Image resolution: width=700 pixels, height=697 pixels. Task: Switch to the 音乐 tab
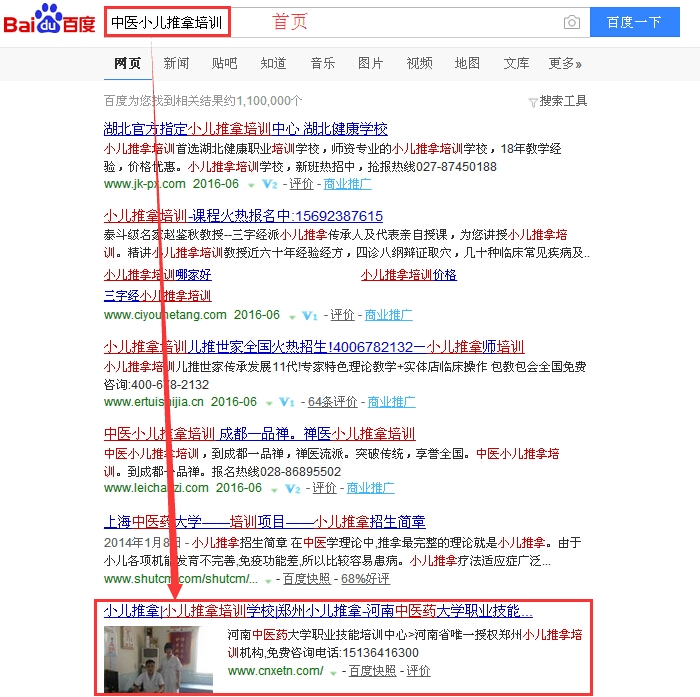322,63
